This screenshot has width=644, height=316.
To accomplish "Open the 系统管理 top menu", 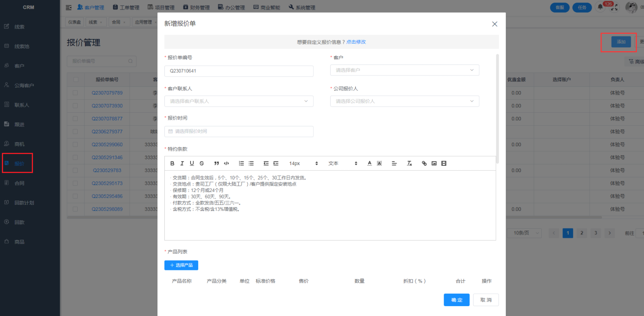I will 302,8.
